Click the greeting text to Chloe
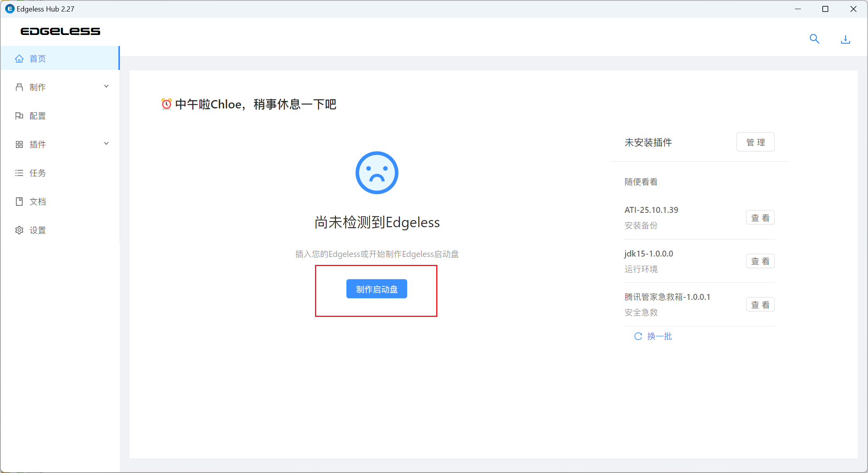 coord(256,104)
